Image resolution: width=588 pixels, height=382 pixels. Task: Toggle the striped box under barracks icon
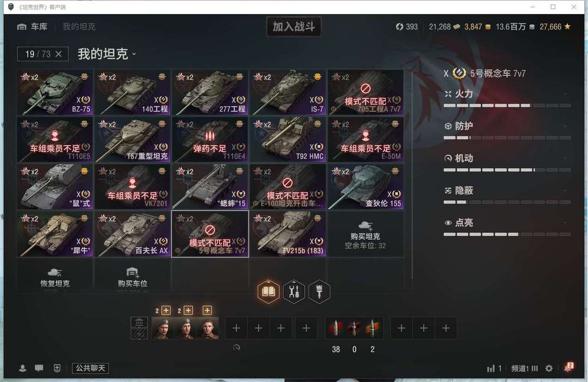(x=139, y=334)
